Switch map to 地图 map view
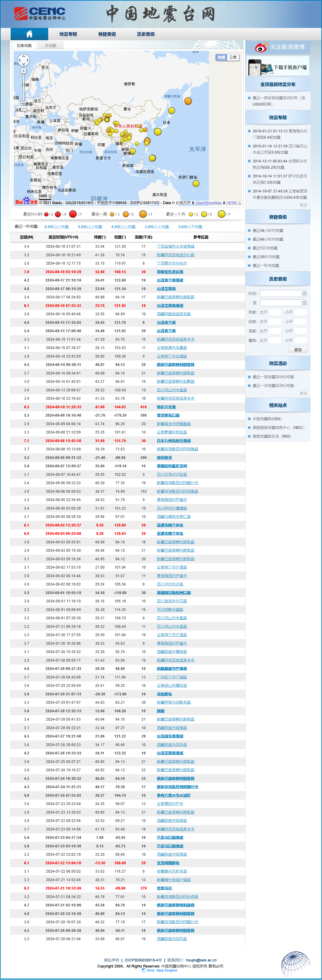Image resolution: width=322 pixels, height=980 pixels. click(221, 58)
